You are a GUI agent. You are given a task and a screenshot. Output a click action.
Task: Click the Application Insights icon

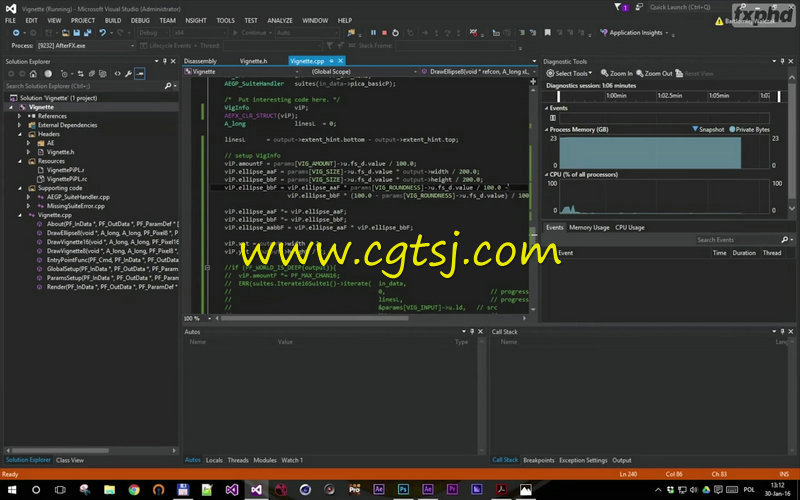coord(604,33)
